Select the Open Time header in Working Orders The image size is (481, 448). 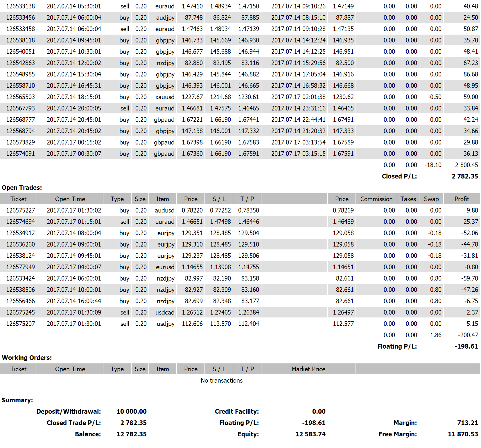tap(70, 369)
